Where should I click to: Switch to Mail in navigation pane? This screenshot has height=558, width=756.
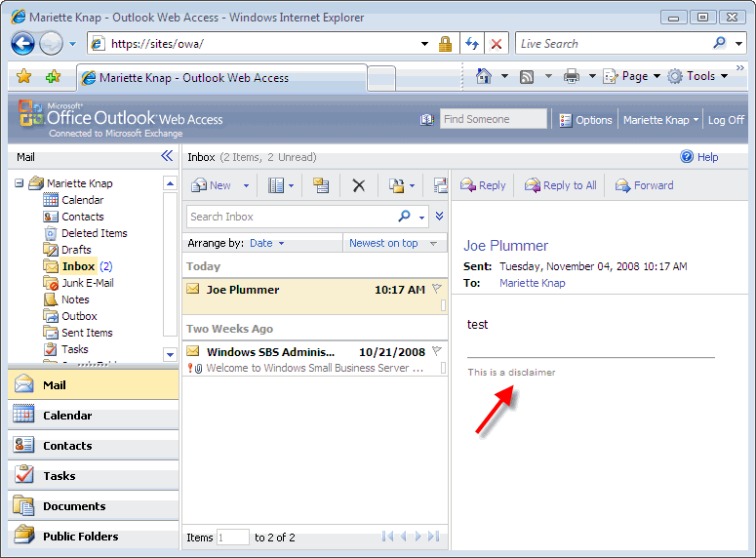(93, 385)
